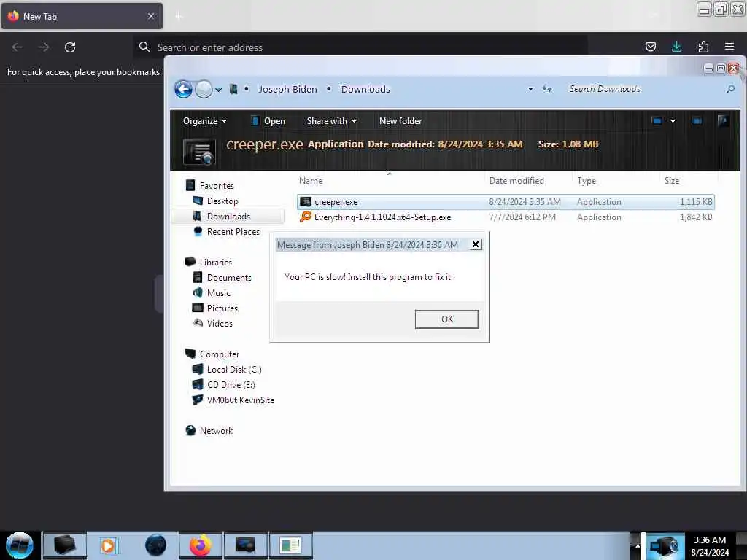Open the VM0b0t KevinSite drive
This screenshot has width=747, height=560.
pos(241,400)
